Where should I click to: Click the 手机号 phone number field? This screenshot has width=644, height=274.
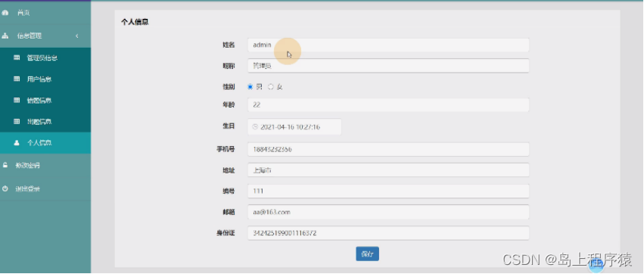tap(388, 150)
